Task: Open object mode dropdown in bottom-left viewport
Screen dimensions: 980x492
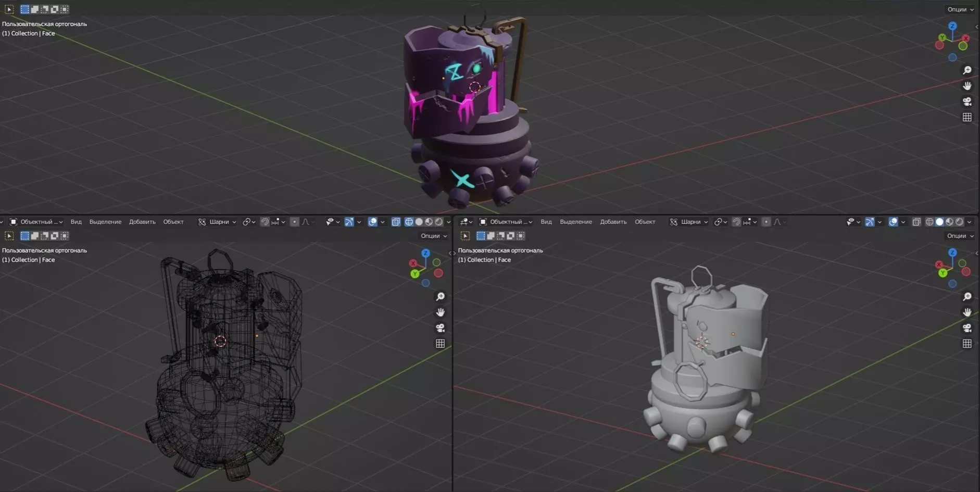Action: coord(36,222)
